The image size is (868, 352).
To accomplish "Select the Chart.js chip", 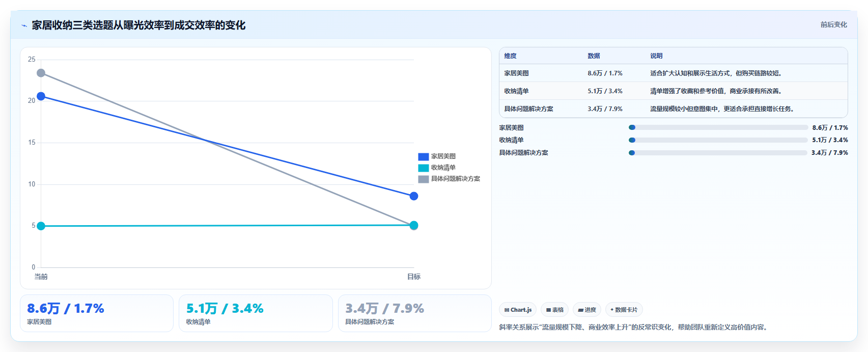I will (x=518, y=310).
